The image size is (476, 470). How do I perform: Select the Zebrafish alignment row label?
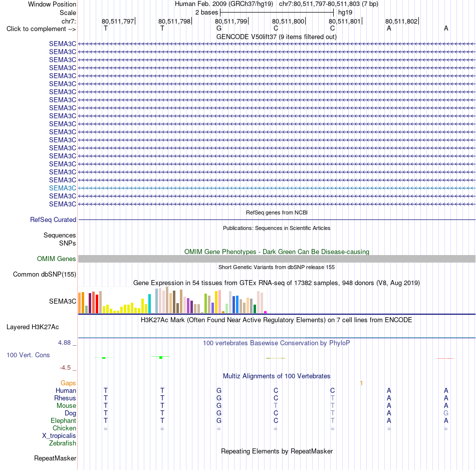tap(62, 443)
